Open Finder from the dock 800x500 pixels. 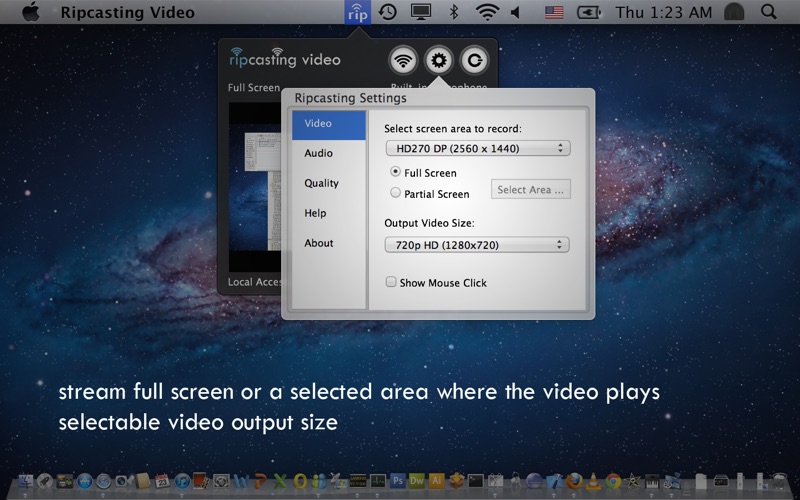coord(26,481)
